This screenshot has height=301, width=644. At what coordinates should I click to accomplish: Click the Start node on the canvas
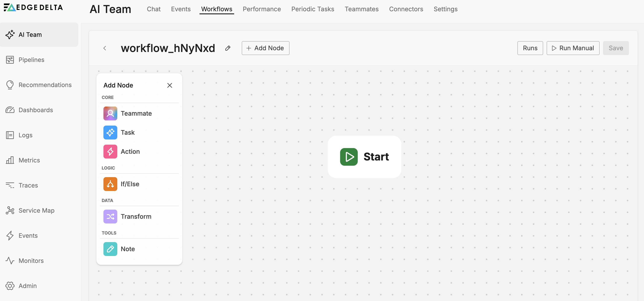[x=364, y=157]
